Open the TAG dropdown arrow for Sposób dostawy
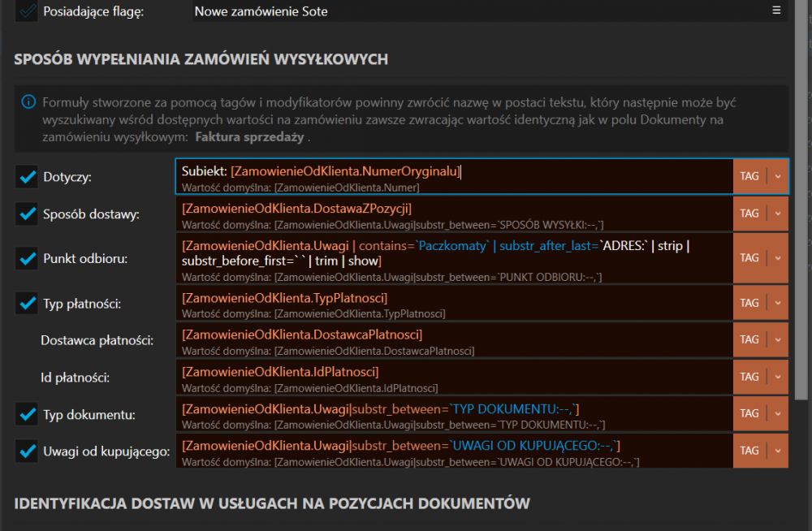Image resolution: width=812 pixels, height=531 pixels. click(778, 214)
